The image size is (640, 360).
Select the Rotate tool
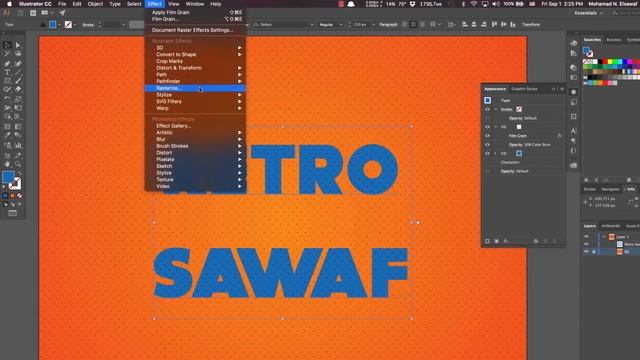coord(7,99)
